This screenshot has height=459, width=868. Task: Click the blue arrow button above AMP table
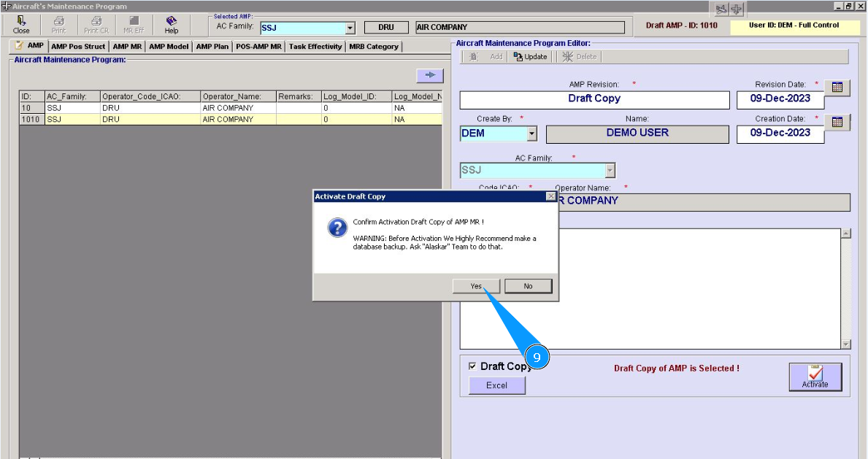[430, 74]
